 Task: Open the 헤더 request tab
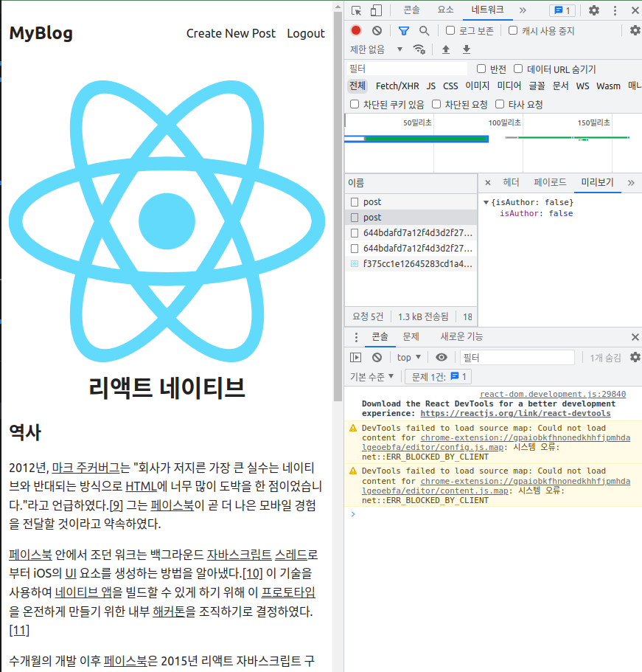point(511,183)
